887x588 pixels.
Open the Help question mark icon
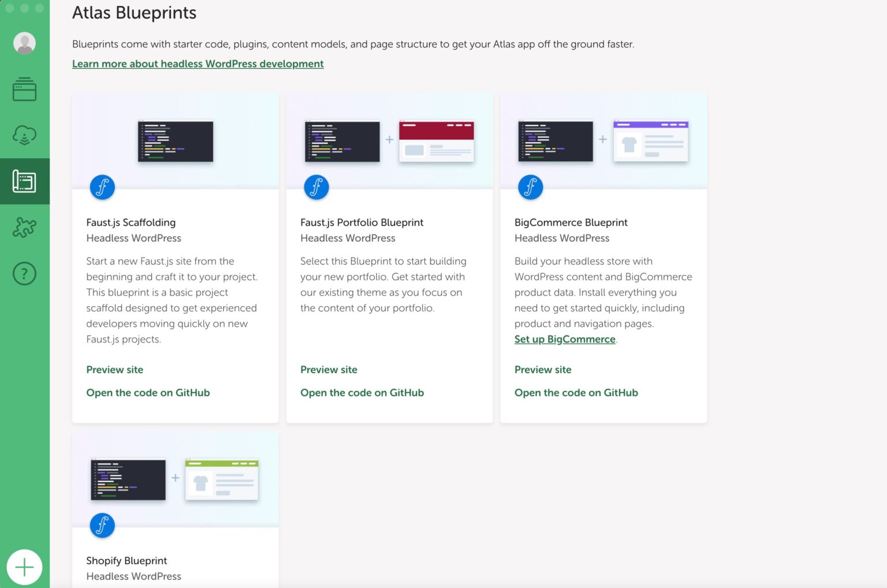point(24,273)
